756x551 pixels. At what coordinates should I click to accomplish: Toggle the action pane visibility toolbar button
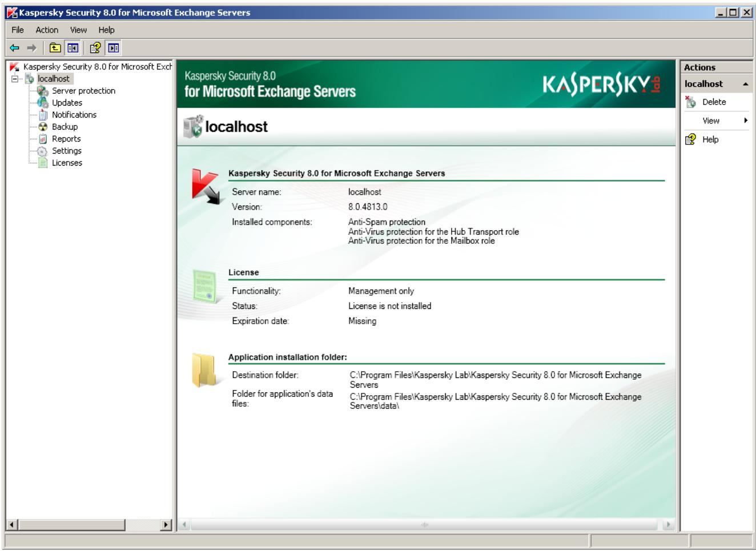point(112,48)
